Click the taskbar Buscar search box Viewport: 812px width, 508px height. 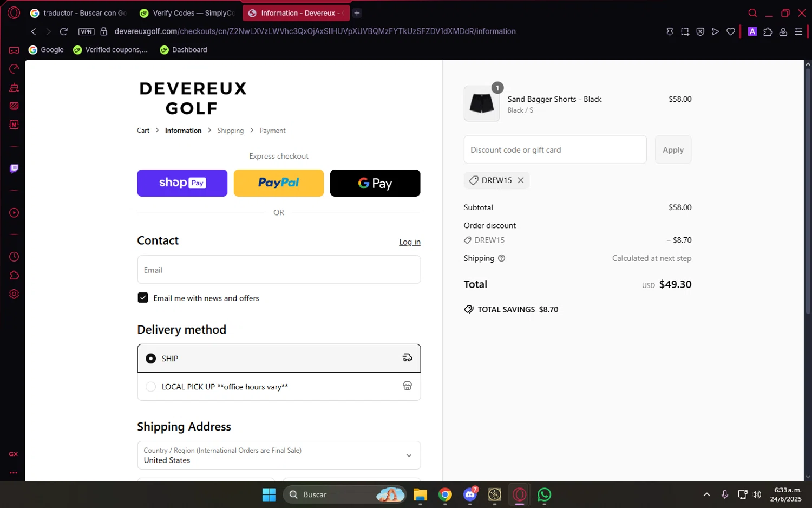[345, 494]
